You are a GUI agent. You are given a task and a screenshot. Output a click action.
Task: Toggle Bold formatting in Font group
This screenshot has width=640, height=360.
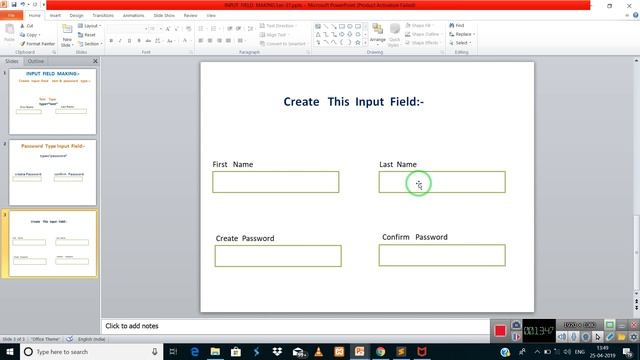111,41
